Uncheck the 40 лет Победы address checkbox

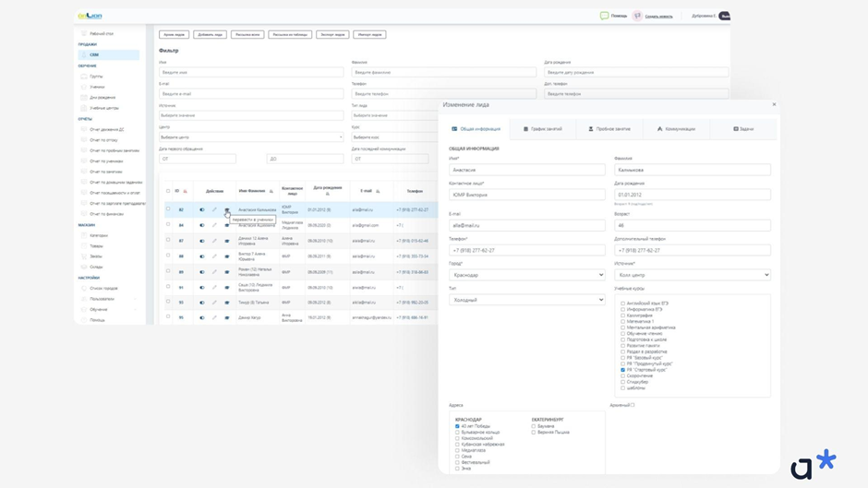[x=457, y=426]
